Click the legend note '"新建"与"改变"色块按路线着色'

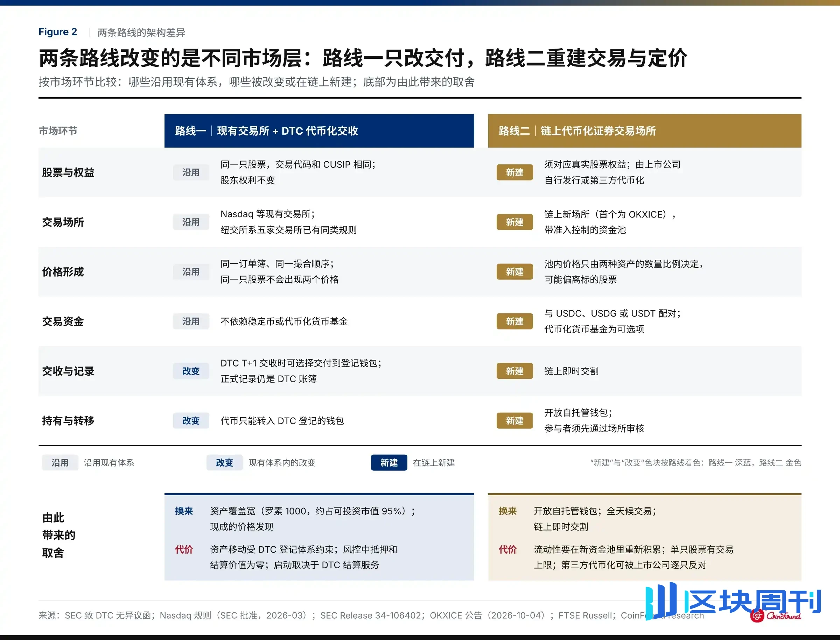[x=647, y=462]
